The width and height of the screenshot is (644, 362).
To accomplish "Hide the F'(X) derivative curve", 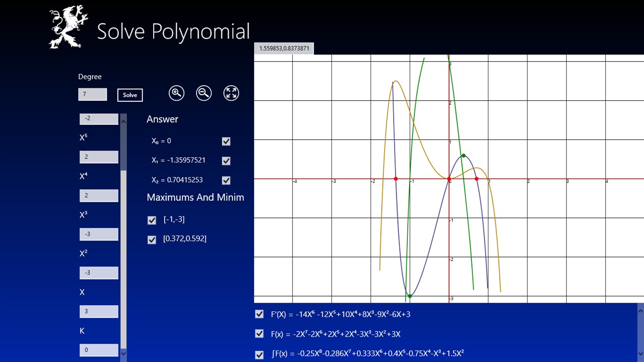I will pyautogui.click(x=259, y=314).
